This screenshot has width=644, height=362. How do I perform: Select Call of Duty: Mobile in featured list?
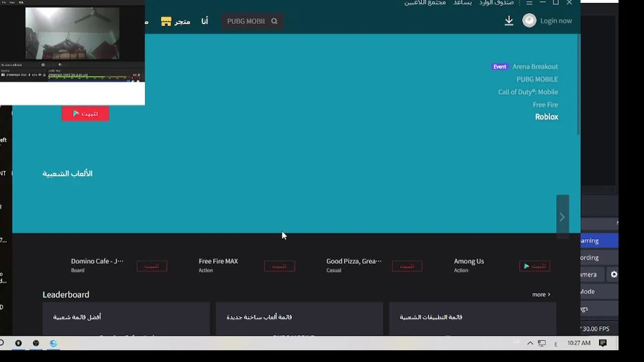pyautogui.click(x=528, y=92)
